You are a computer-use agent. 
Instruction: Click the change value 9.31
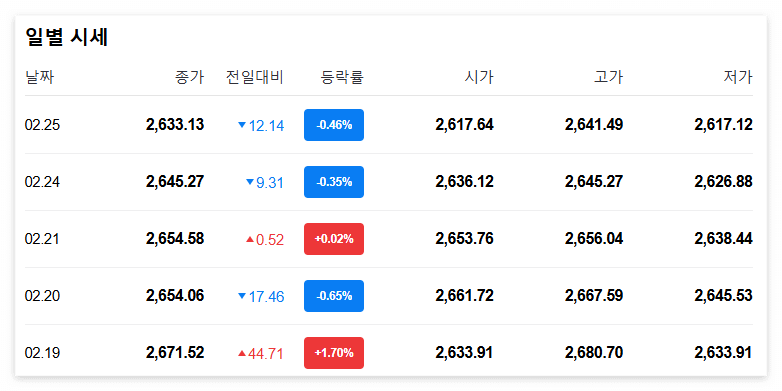(x=270, y=183)
